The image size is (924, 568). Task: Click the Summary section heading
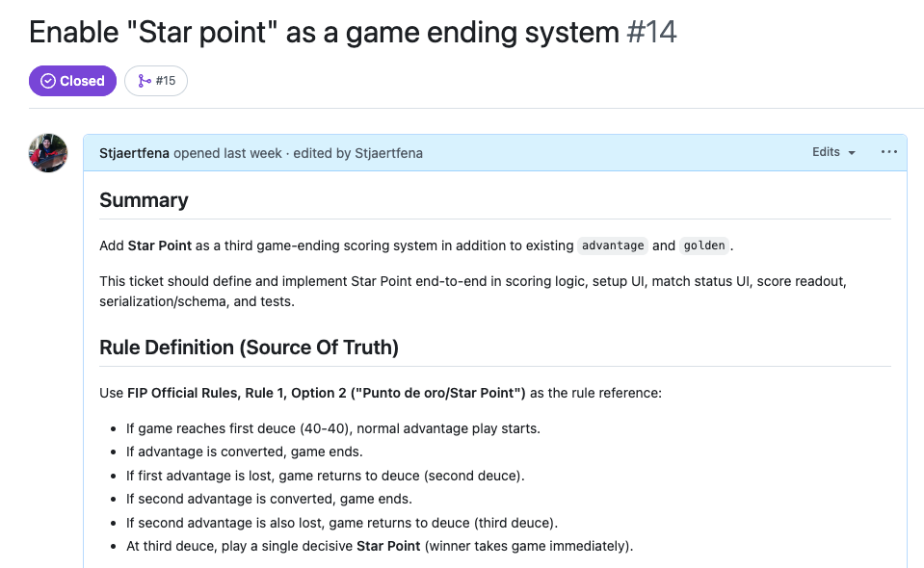[x=144, y=200]
